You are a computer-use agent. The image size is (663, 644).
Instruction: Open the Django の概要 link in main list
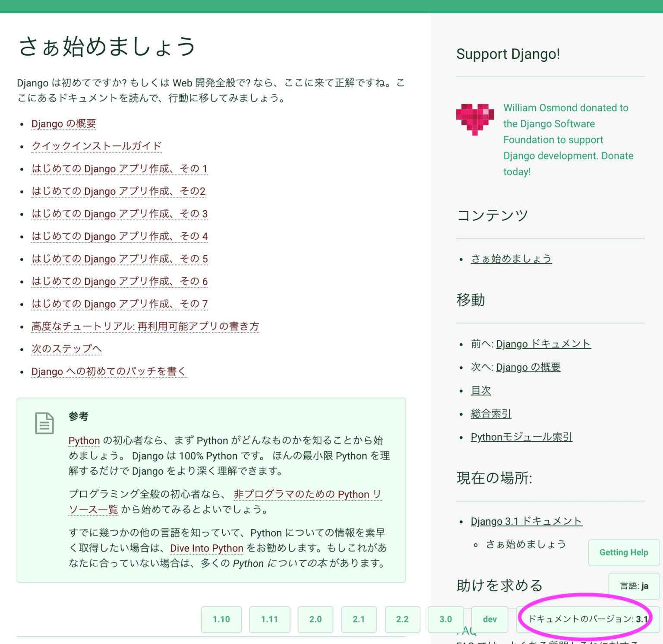(63, 124)
